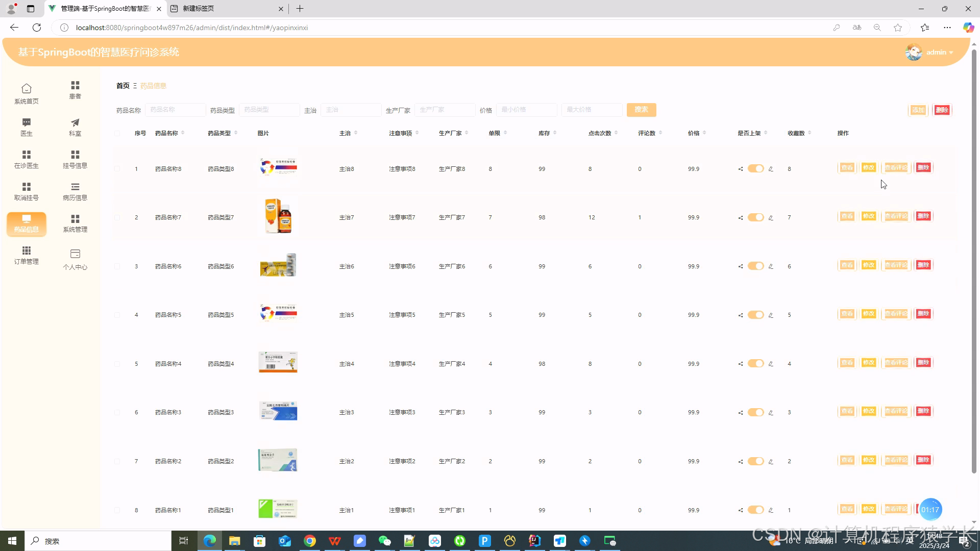Toggle 是否上架 switch for 药品名称8
The width and height of the screenshot is (980, 551).
755,169
